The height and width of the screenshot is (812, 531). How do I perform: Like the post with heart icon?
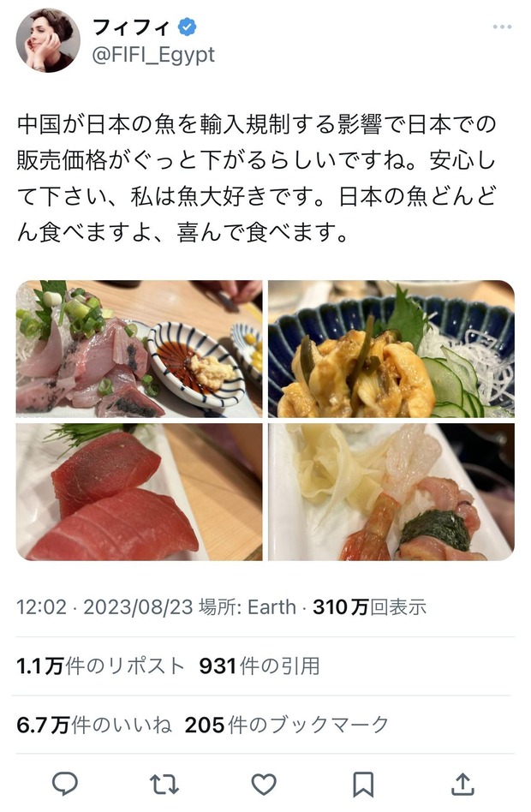(x=264, y=785)
